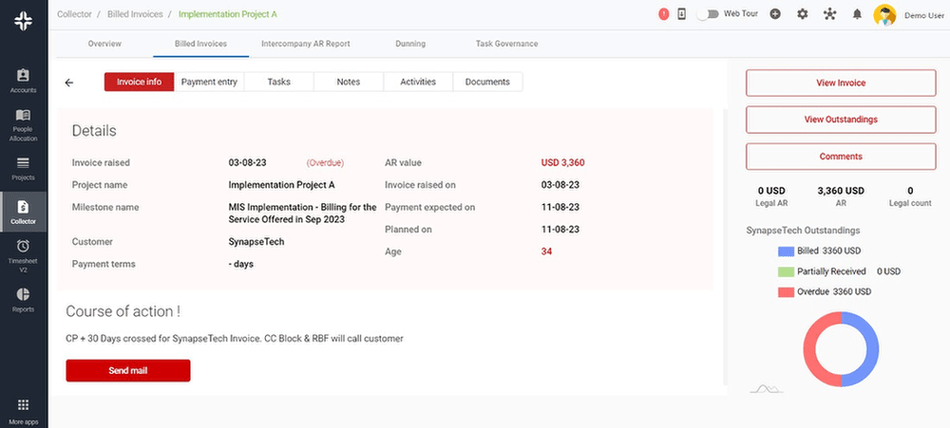Open Accounts in the left sidebar
Viewport: 950px width, 428px height.
point(23,81)
